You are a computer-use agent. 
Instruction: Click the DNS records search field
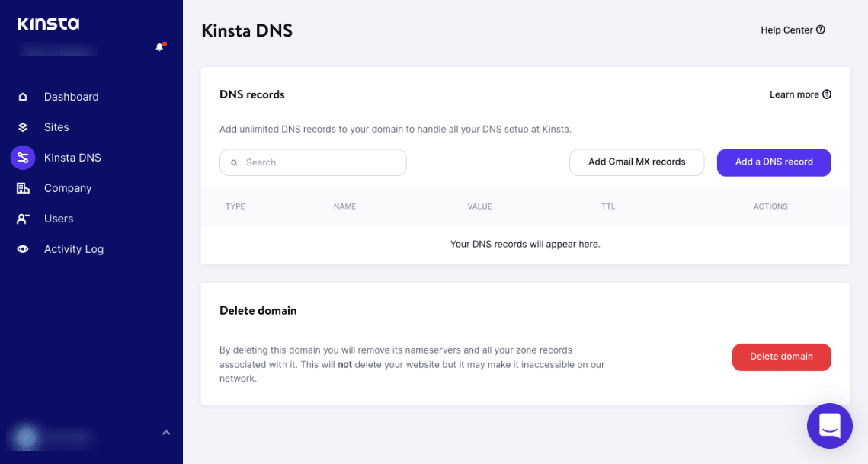pos(312,162)
